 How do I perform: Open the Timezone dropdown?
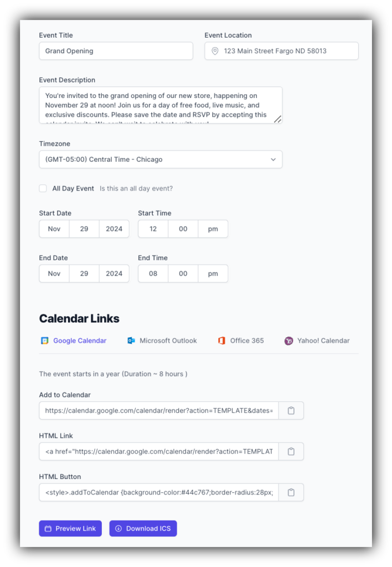coord(161,159)
